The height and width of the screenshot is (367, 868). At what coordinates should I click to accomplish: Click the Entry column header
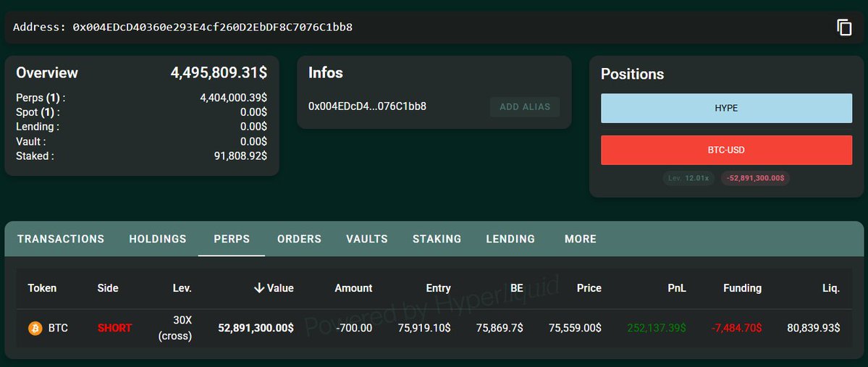(438, 288)
